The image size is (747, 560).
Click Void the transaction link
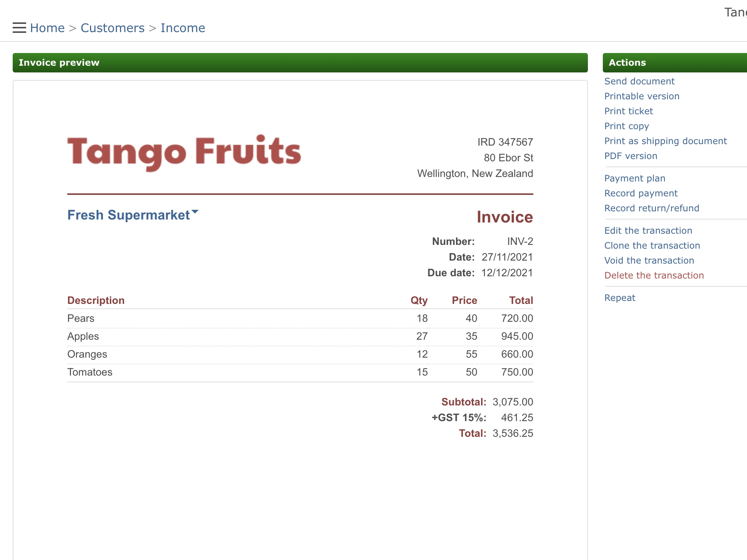click(x=650, y=260)
